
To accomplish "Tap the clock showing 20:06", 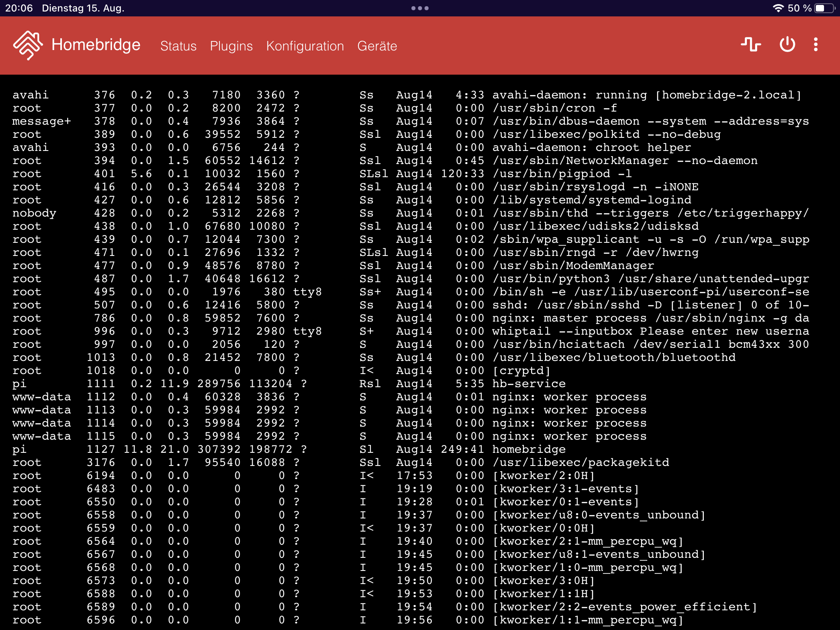I will [19, 8].
